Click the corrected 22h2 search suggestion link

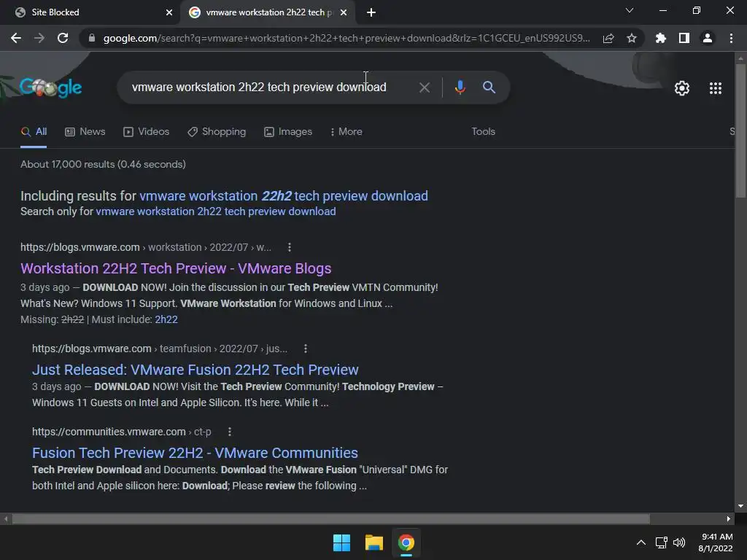click(x=284, y=195)
